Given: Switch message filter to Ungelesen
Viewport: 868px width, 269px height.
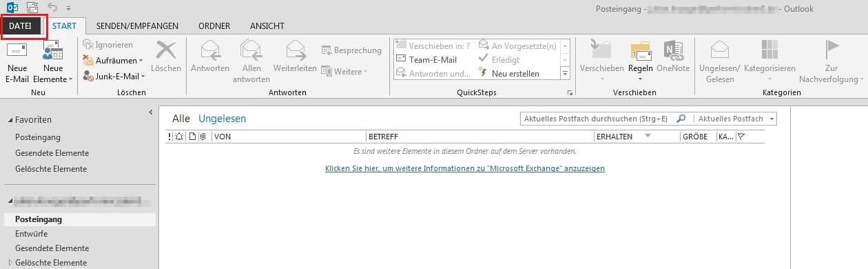Looking at the screenshot, I should [x=222, y=119].
